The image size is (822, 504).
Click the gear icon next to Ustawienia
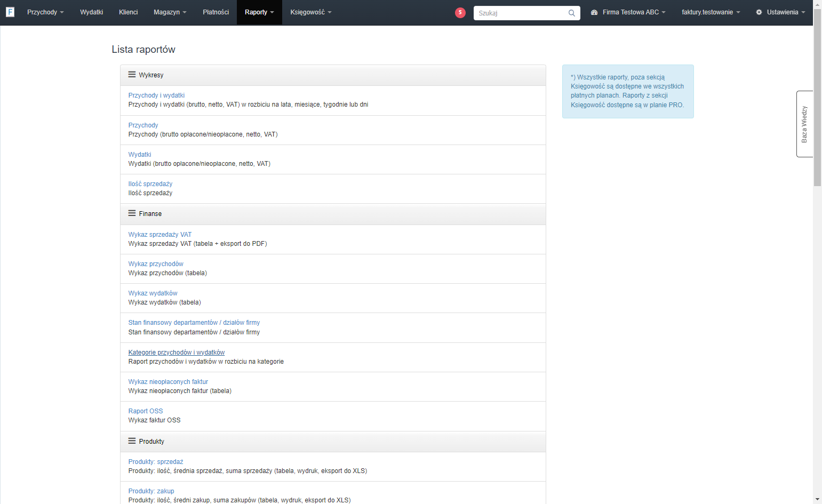[x=759, y=12]
